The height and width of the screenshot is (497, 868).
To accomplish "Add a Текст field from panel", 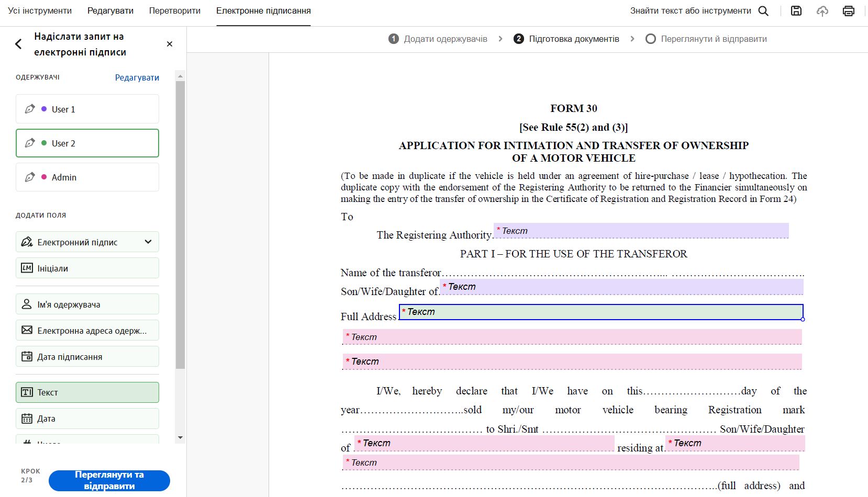I will pos(87,392).
